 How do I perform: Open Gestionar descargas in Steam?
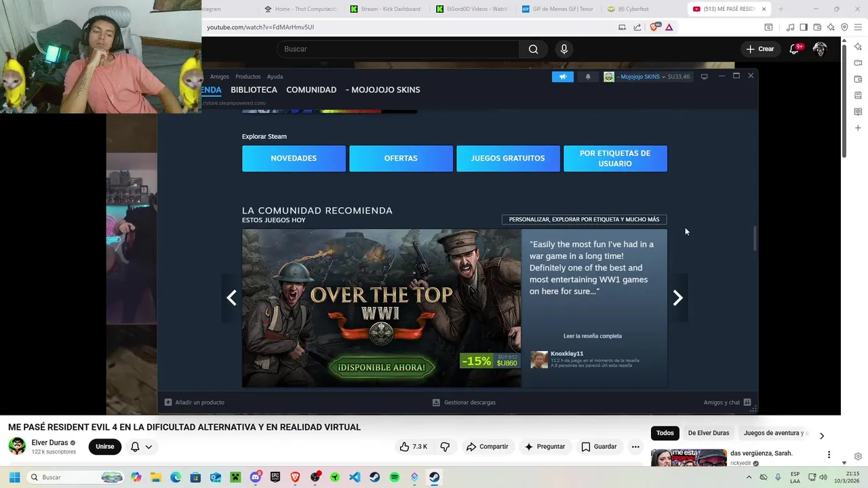[x=465, y=403]
